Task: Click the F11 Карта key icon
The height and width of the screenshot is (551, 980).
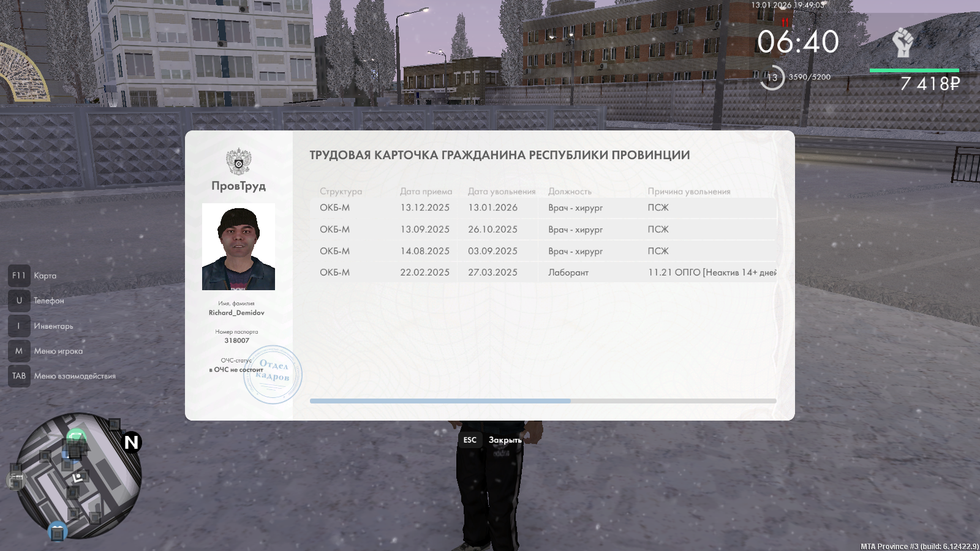Action: [x=19, y=275]
